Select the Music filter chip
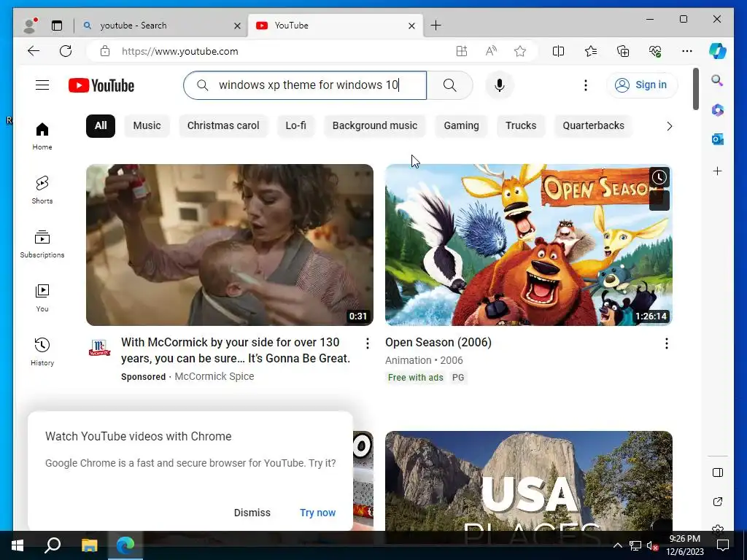 147,125
